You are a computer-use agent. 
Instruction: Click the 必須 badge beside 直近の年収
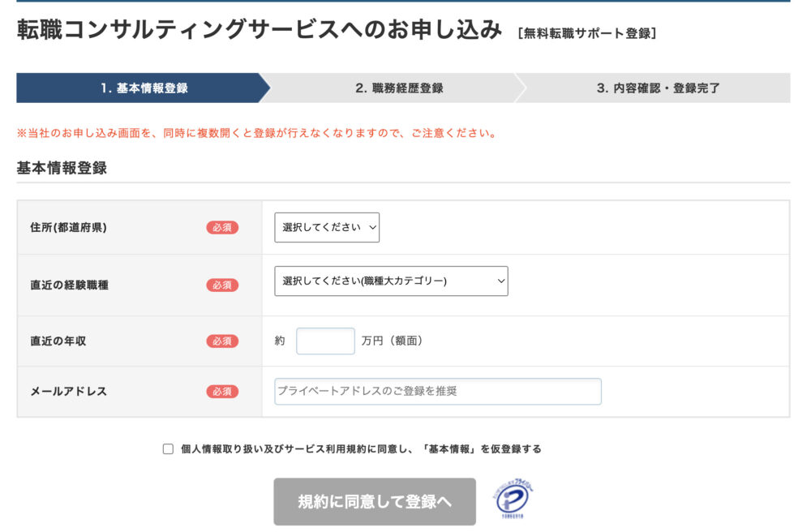point(222,341)
